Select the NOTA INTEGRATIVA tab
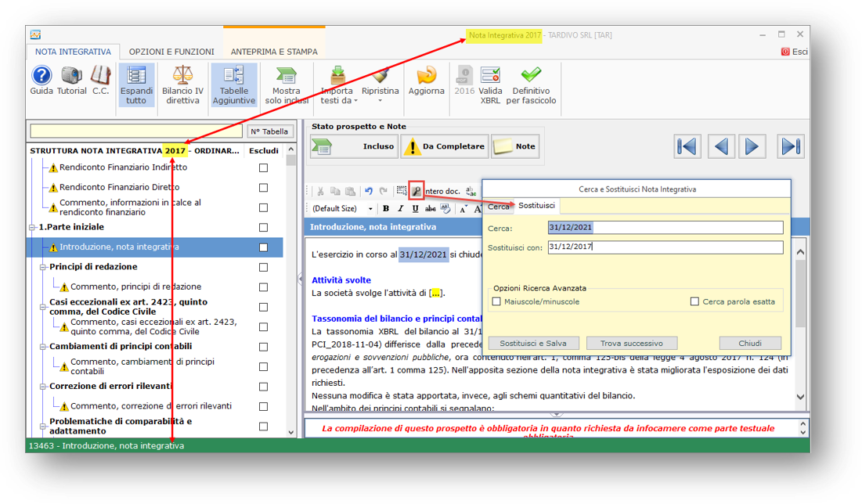This screenshot has height=504, width=862. point(73,52)
